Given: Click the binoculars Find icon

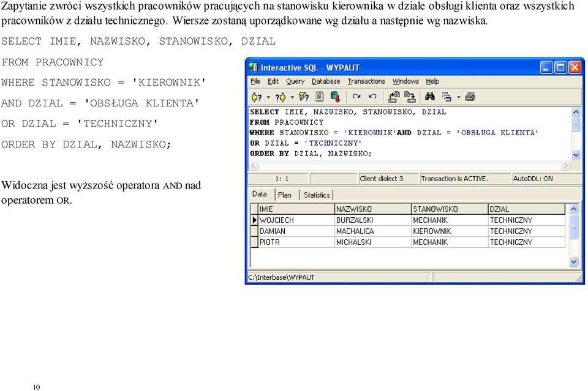Looking at the screenshot, I should click(430, 97).
